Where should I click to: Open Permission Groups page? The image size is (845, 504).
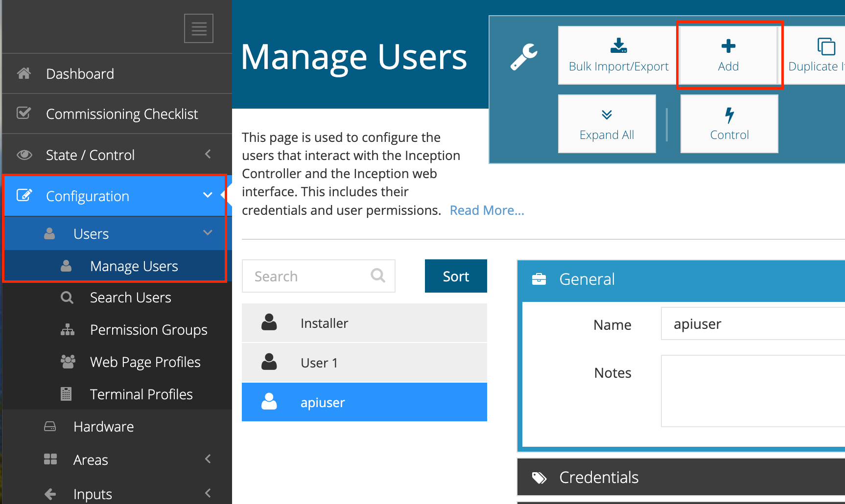click(148, 330)
